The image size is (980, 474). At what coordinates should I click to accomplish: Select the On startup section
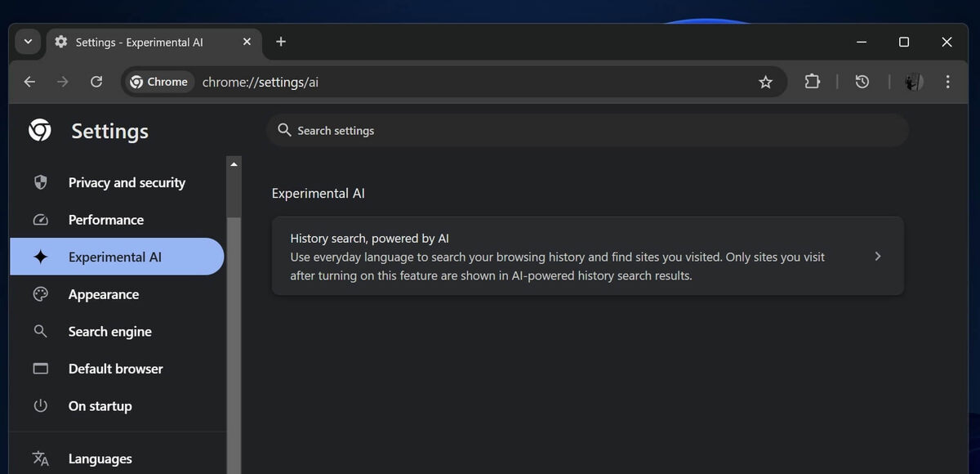100,406
